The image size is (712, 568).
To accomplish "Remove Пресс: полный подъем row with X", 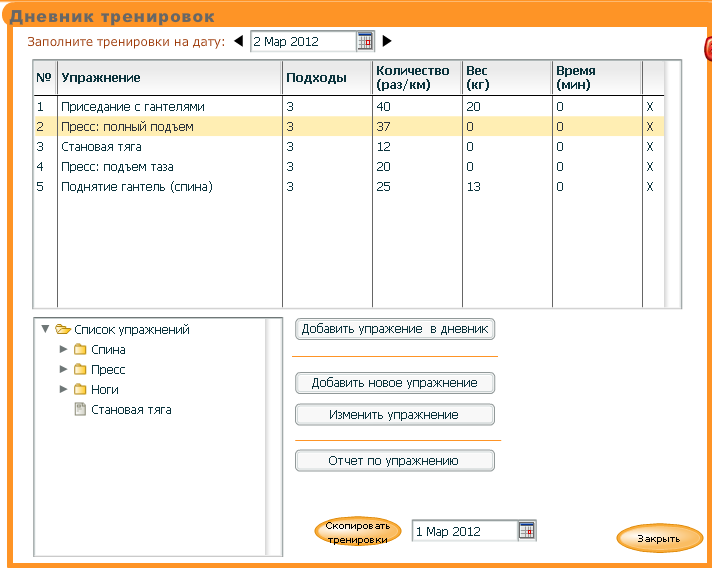I will tap(650, 127).
